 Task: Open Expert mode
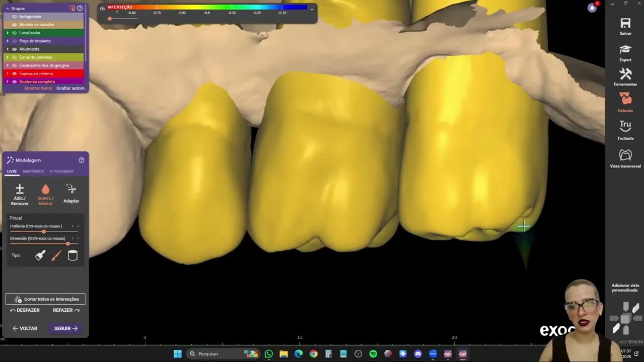tap(625, 53)
